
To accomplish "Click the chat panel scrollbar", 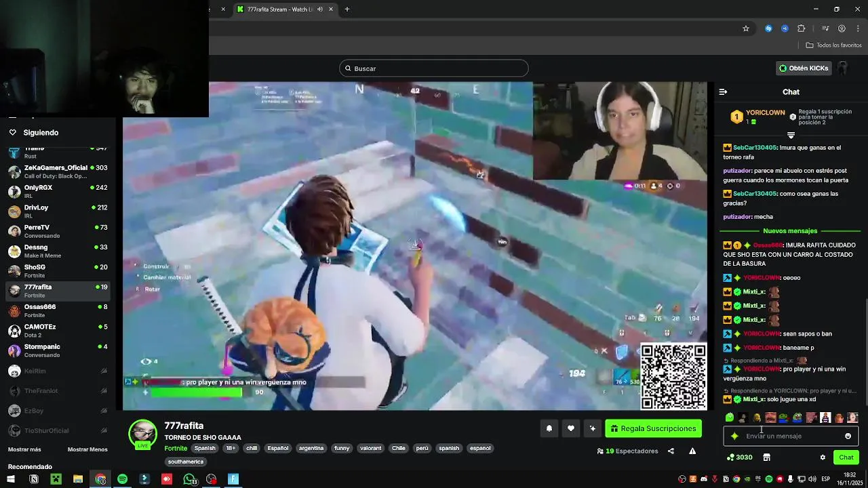I will [x=865, y=352].
